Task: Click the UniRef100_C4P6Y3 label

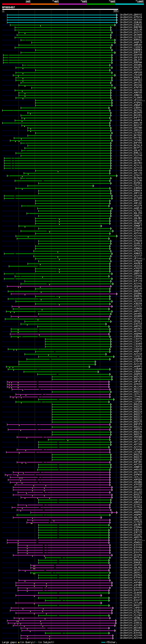Action: tap(131, 607)
